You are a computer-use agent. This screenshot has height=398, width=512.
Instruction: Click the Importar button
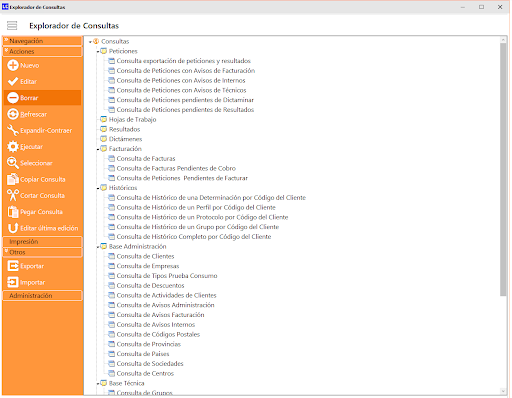pyautogui.click(x=27, y=282)
